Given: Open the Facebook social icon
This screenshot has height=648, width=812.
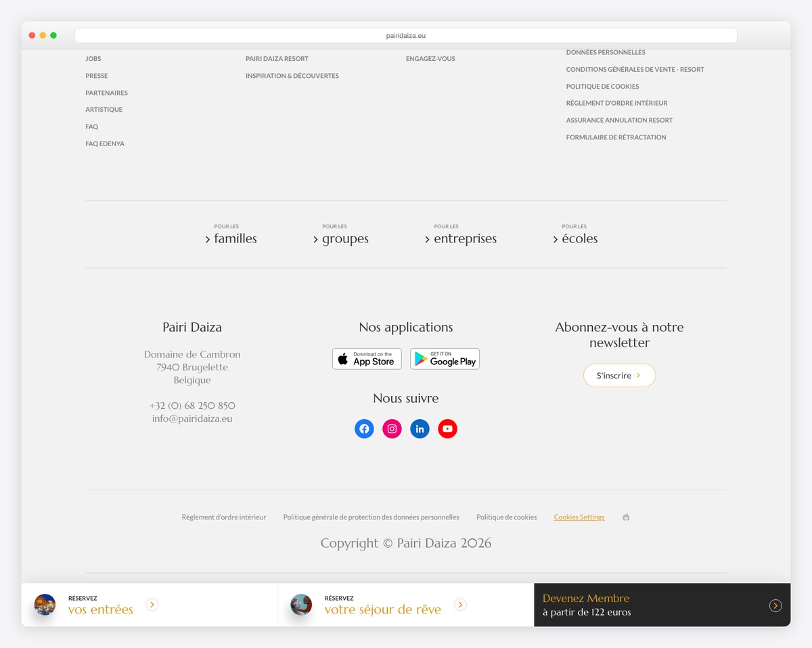Looking at the screenshot, I should coord(364,429).
